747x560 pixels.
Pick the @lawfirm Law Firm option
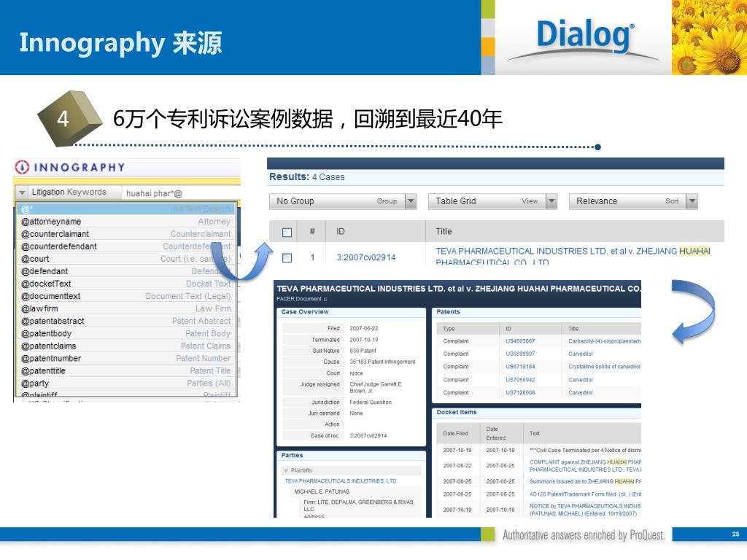coord(125,308)
